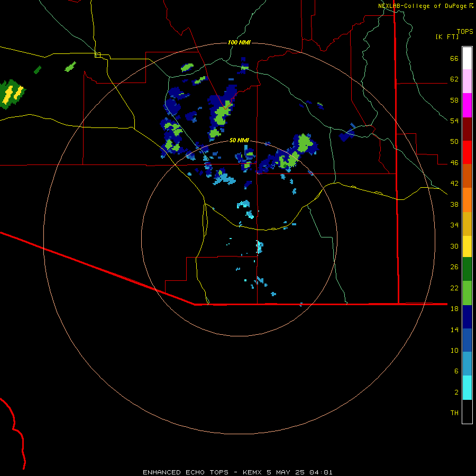The image size is (476, 476).
Task: Click the dark green legend swatch
Action: 467,269
